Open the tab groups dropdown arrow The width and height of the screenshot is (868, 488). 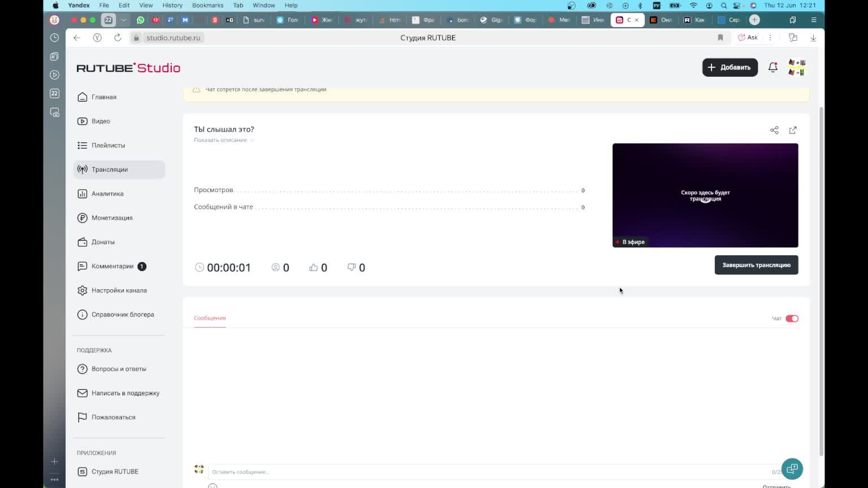[x=123, y=20]
